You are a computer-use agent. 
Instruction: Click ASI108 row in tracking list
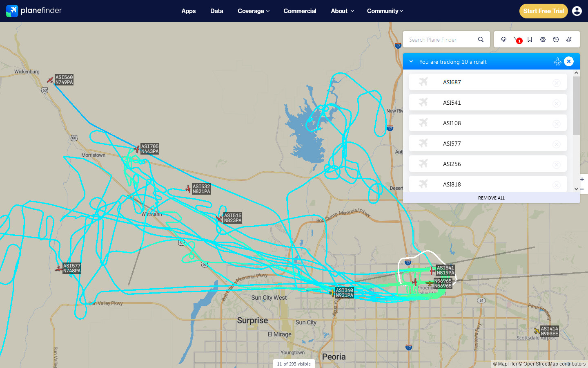(488, 123)
